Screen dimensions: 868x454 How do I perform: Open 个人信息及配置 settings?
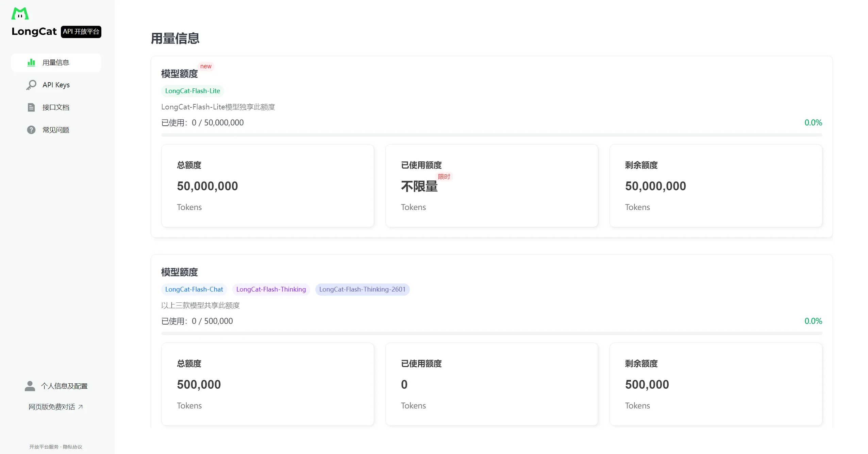(64, 386)
